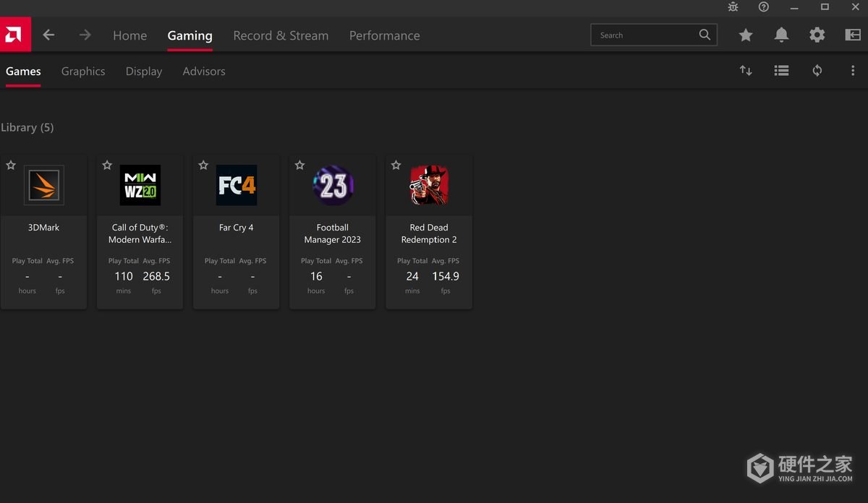868x503 pixels.
Task: Open the 3DMark game thumbnail
Action: pos(44,185)
